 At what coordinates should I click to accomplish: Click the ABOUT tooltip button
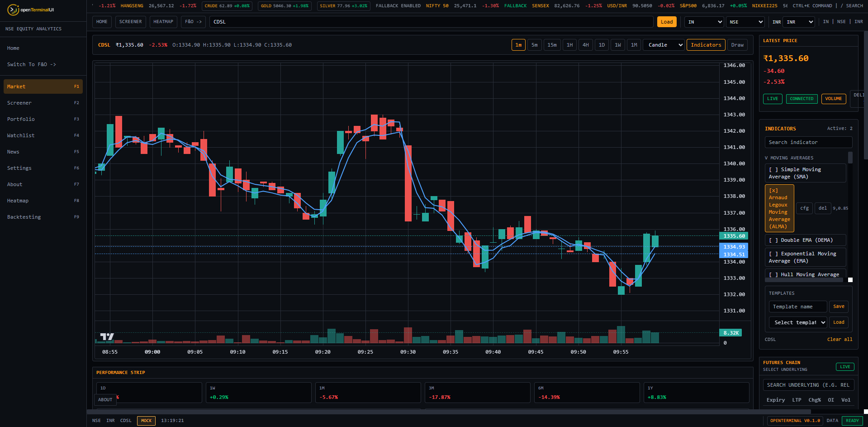105,400
